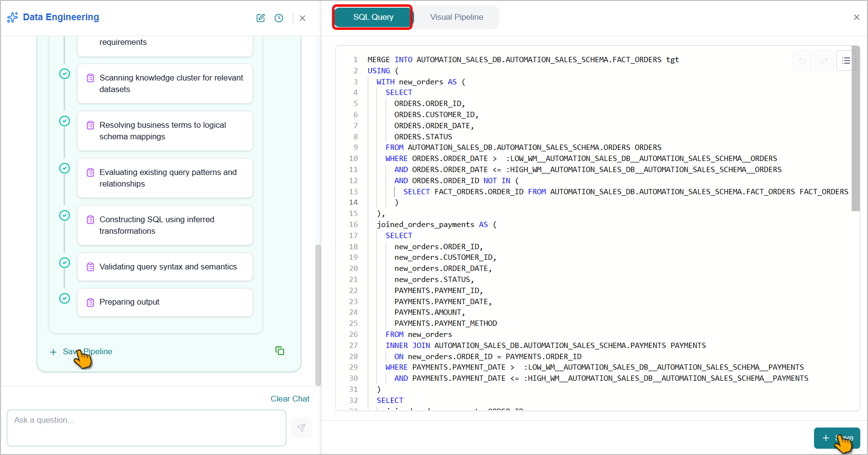Click the send message arrow button

pos(301,428)
